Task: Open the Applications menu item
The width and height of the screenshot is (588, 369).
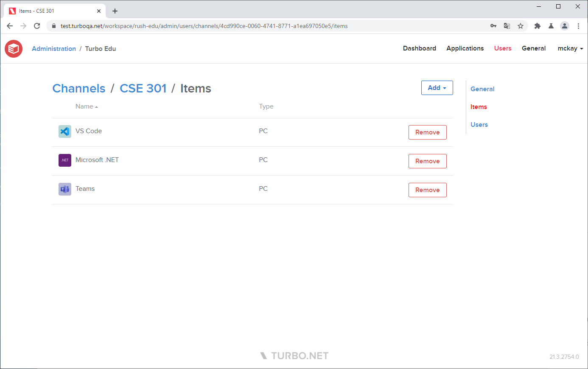Action: click(465, 48)
